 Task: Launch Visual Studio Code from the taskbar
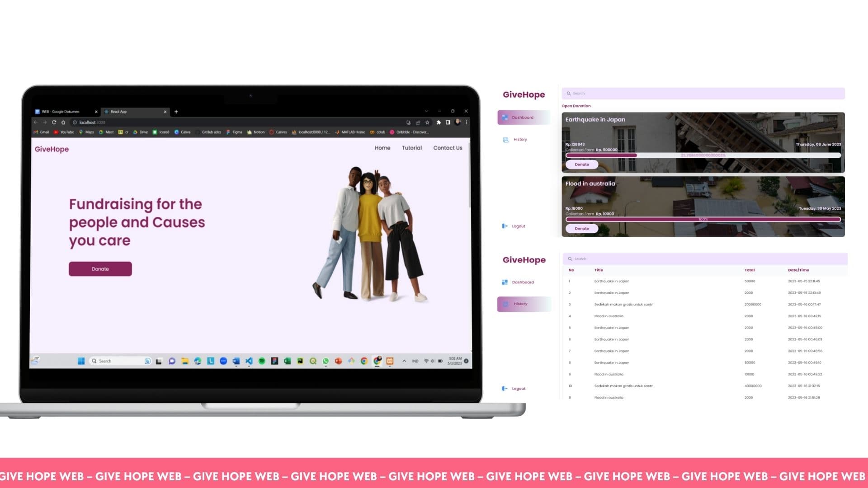(x=248, y=361)
